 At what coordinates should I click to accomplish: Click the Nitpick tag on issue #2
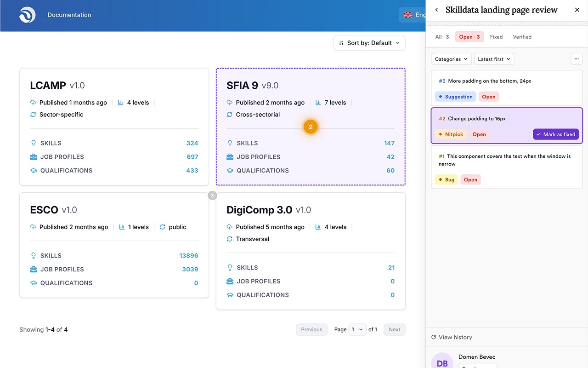451,134
